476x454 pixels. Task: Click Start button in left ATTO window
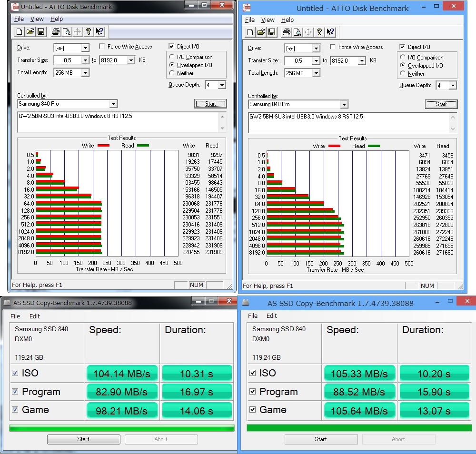tap(210, 104)
